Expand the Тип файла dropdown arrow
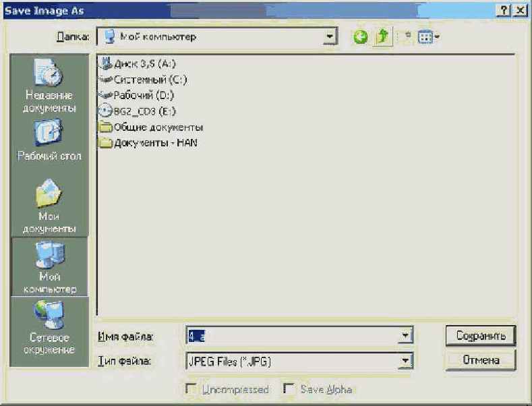This screenshot has height=406, width=532. coord(405,361)
